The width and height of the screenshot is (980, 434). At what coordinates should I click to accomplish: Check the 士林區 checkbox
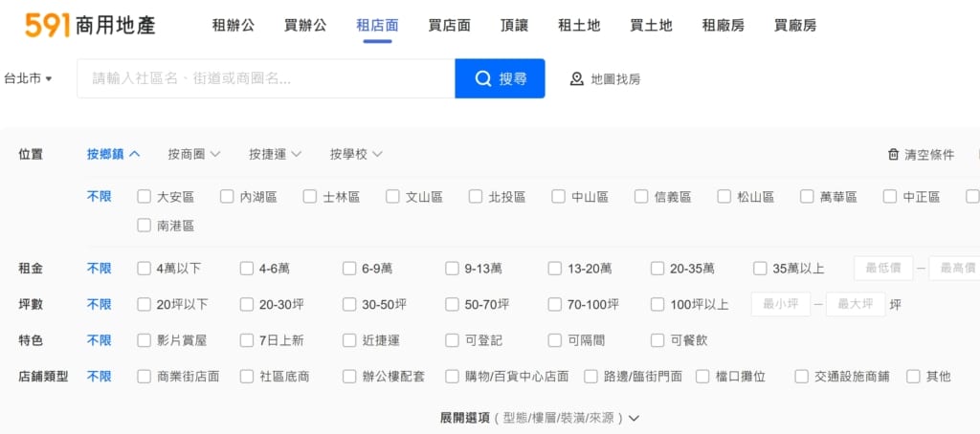pos(310,197)
